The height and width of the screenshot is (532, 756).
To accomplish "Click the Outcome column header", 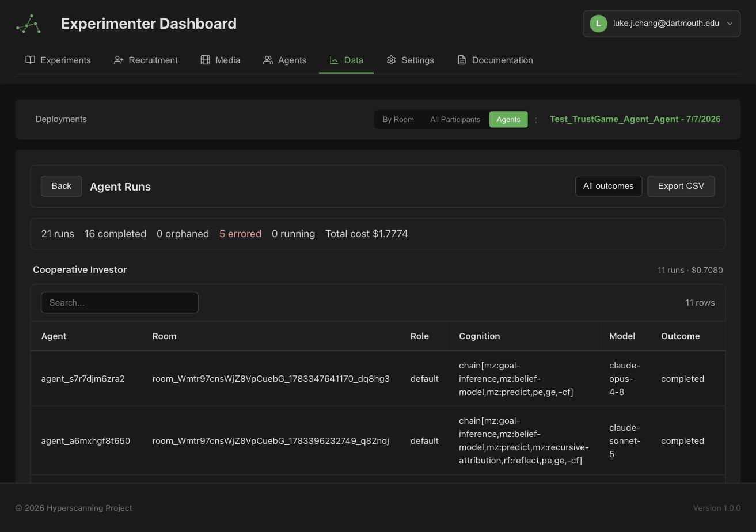I will pyautogui.click(x=681, y=336).
